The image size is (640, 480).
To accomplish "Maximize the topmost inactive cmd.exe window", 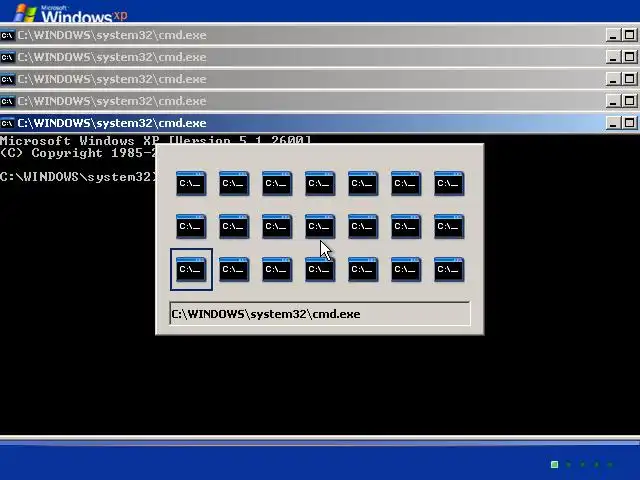I will [629, 35].
